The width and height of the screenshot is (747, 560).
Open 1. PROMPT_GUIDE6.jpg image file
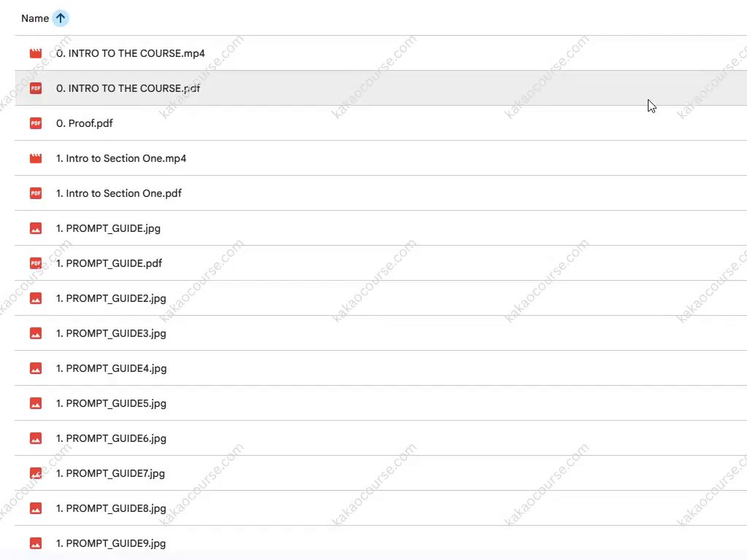111,438
